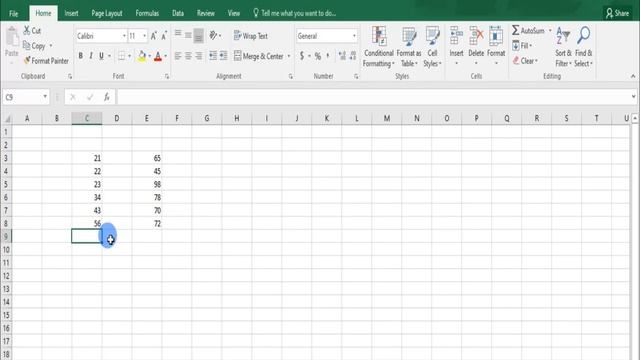Viewport: 640px width, 360px height.
Task: Toggle middle align for cell content
Action: 188,36
